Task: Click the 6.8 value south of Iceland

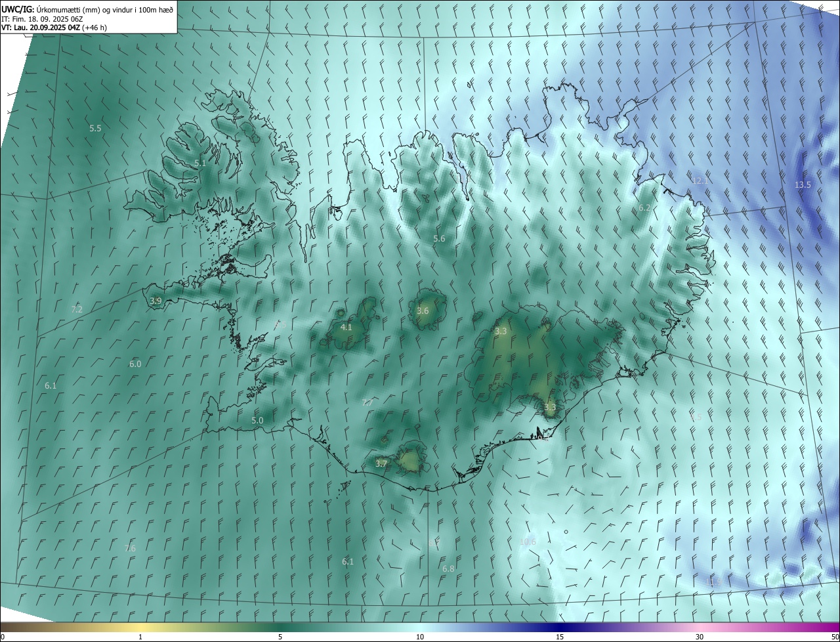Action: click(x=448, y=568)
